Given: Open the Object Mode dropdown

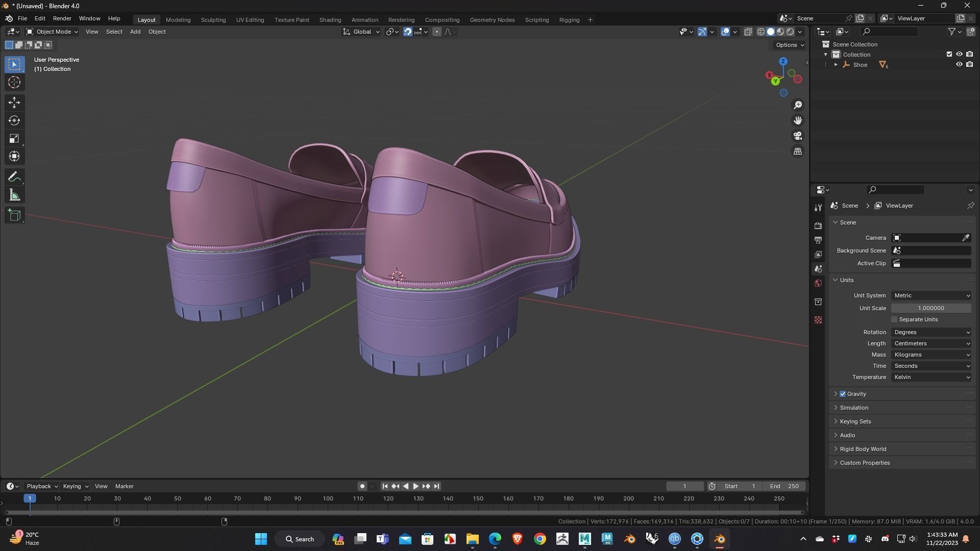Looking at the screenshot, I should pyautogui.click(x=52, y=32).
